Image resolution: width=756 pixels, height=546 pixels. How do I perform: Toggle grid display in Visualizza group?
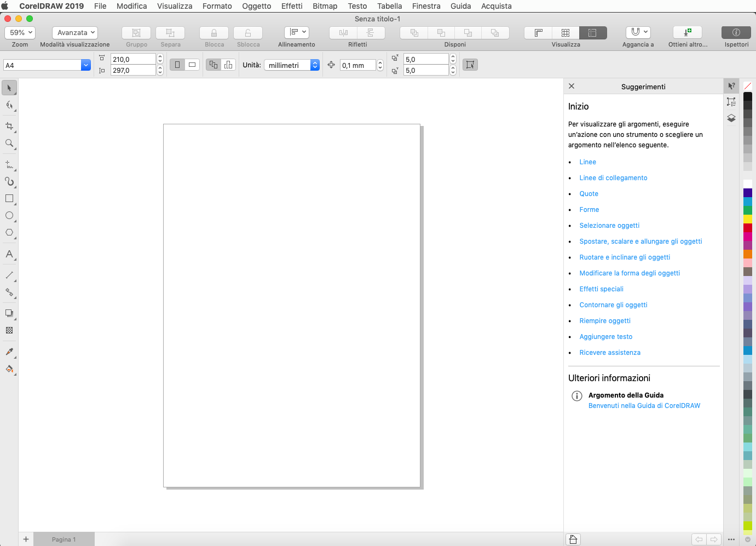click(x=565, y=33)
